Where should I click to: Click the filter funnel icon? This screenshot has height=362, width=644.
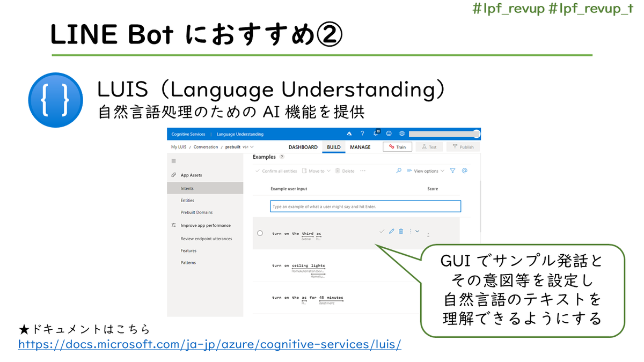click(452, 171)
